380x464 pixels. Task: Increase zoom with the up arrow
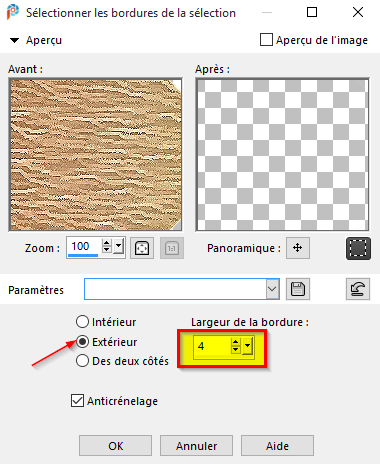106,243
